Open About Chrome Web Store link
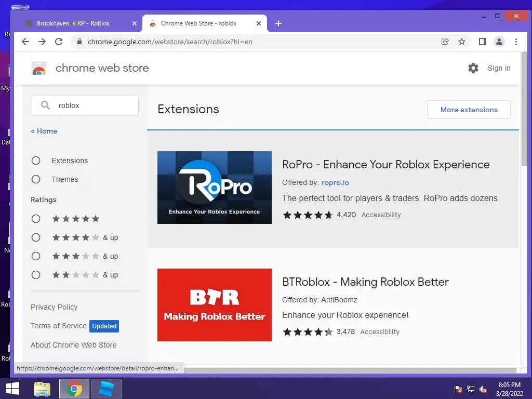The image size is (532, 399). tap(74, 345)
